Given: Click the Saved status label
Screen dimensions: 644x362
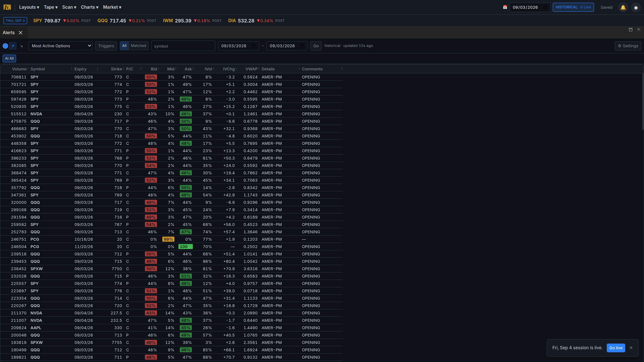Looking at the screenshot, I should point(606,7).
